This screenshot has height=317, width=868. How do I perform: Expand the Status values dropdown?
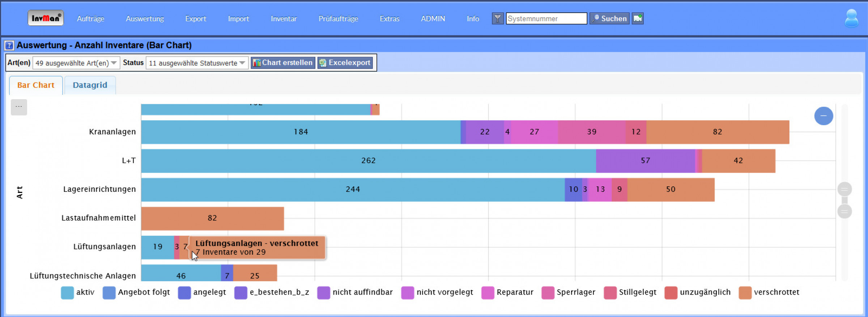click(x=197, y=63)
